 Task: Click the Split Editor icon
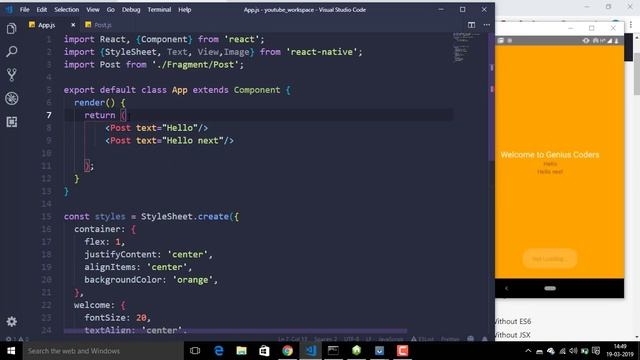coord(471,25)
